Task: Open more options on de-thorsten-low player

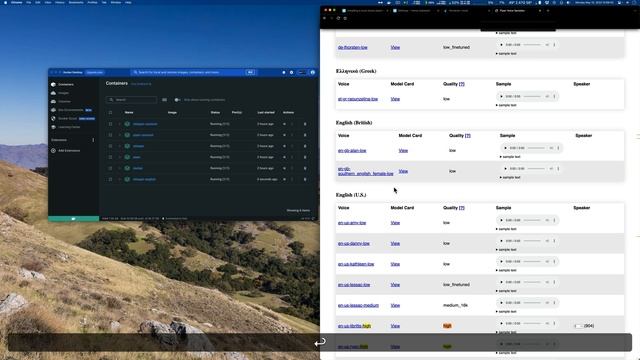Action: pyautogui.click(x=554, y=45)
